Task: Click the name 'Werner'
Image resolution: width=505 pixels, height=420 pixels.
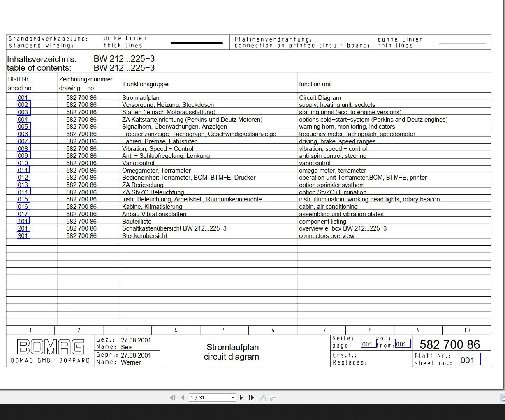Action: coord(131,362)
